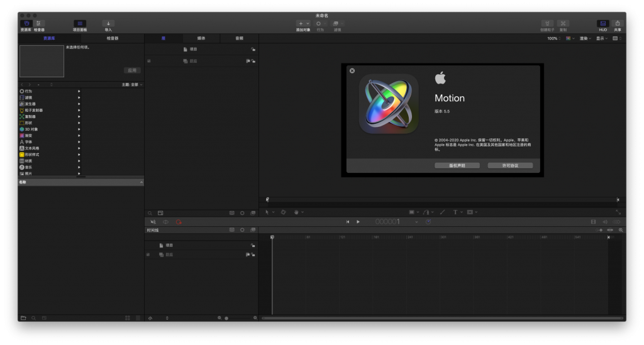Open the 显示 View dropdown
644x345 pixels.
point(602,38)
